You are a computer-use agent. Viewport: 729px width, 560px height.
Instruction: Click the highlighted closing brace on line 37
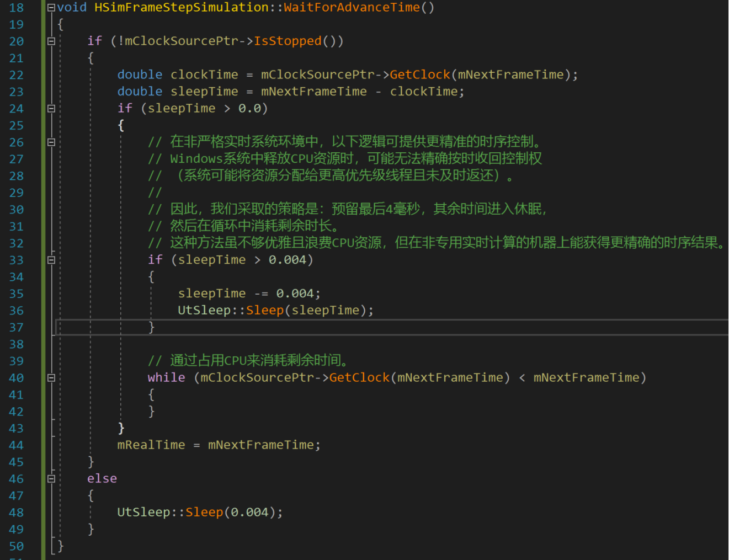(152, 328)
